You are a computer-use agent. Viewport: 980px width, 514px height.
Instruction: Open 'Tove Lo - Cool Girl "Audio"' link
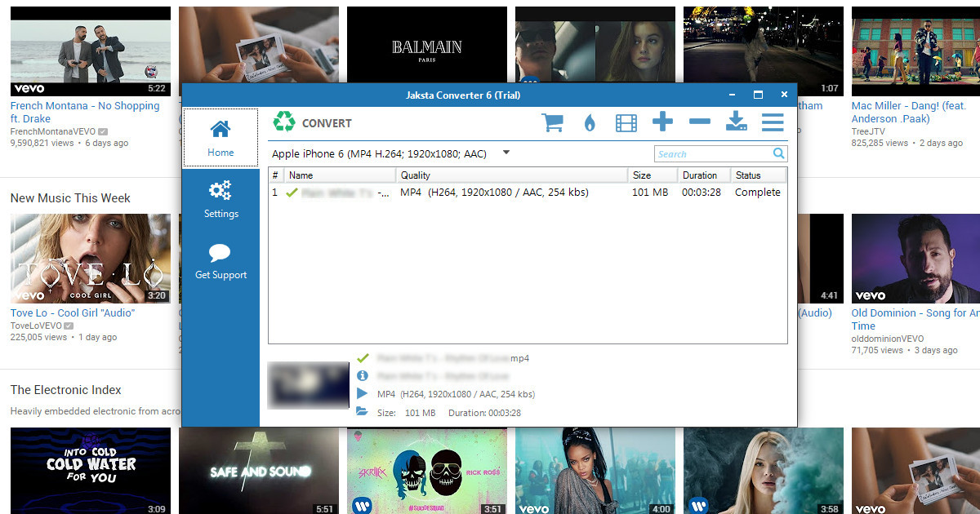pos(73,313)
